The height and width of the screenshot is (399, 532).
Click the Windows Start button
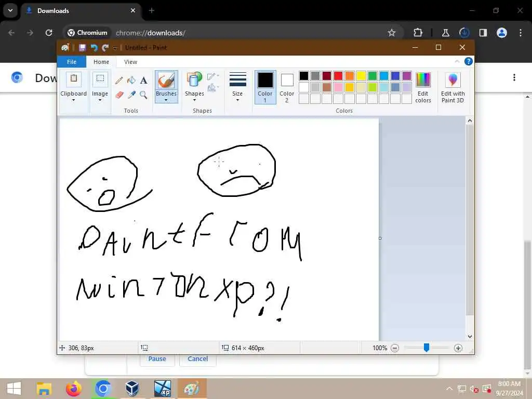14,389
